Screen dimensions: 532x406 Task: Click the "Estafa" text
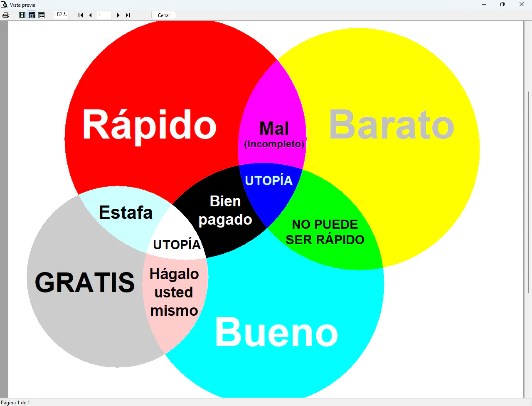click(126, 213)
